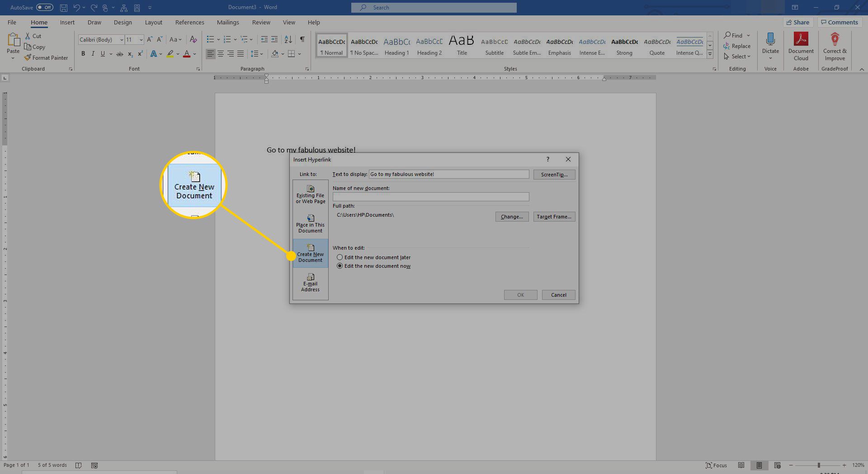Viewport: 868px width, 474px height.
Task: Switch to Read Mode view
Action: (x=741, y=465)
